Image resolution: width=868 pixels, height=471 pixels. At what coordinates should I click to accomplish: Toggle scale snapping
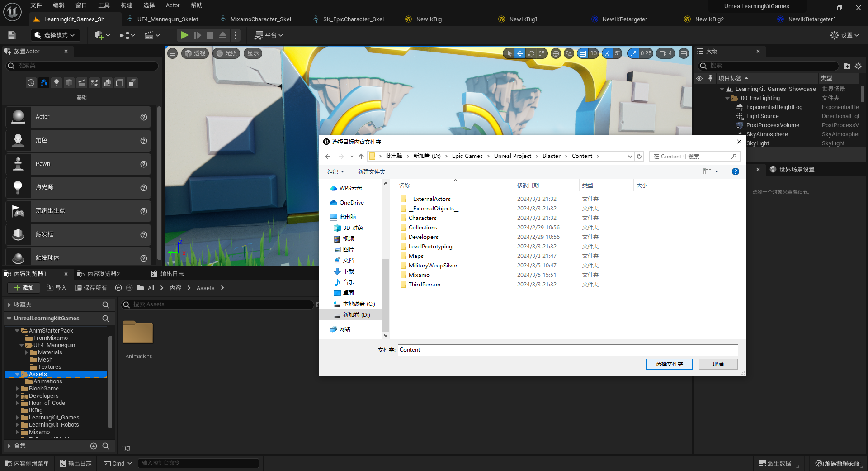pos(633,53)
